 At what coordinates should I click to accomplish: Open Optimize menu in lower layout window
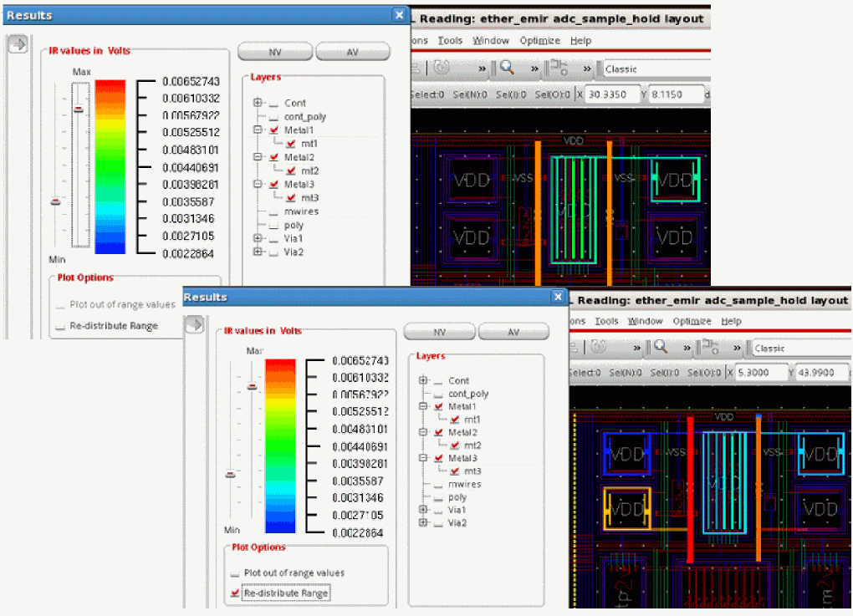(x=692, y=321)
